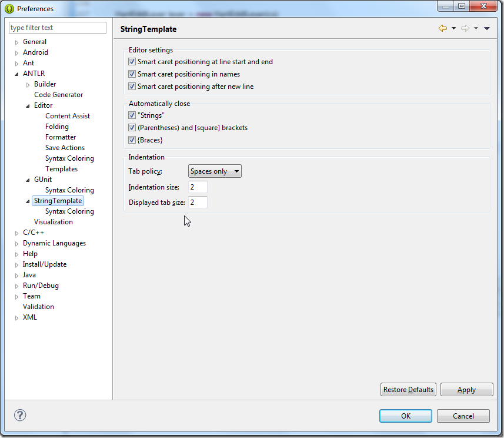Toggle Parentheses and square brackets auto-close
This screenshot has width=504, height=438.
click(x=132, y=127)
